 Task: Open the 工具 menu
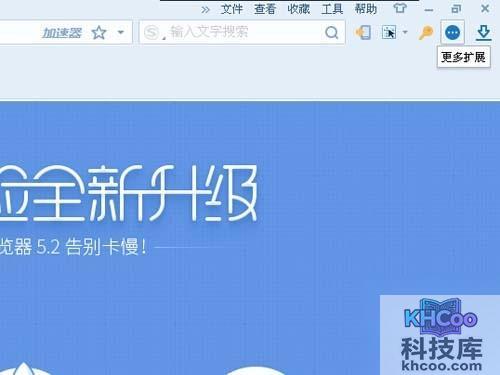[332, 9]
